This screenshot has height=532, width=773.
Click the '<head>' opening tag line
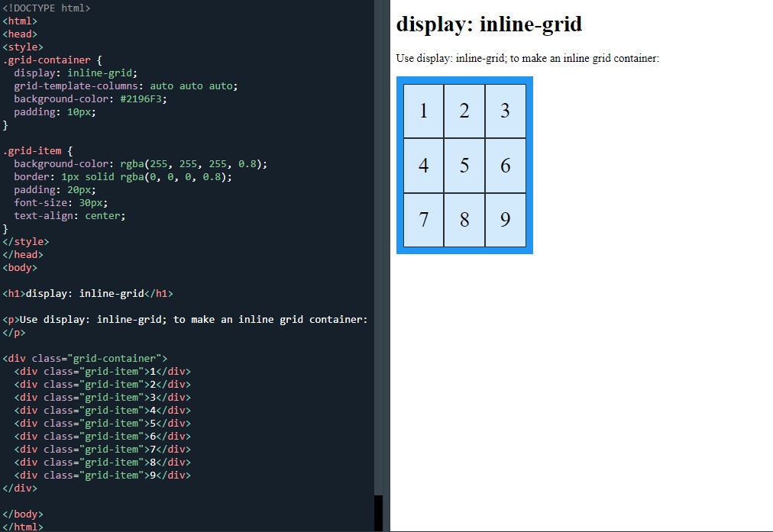point(20,34)
